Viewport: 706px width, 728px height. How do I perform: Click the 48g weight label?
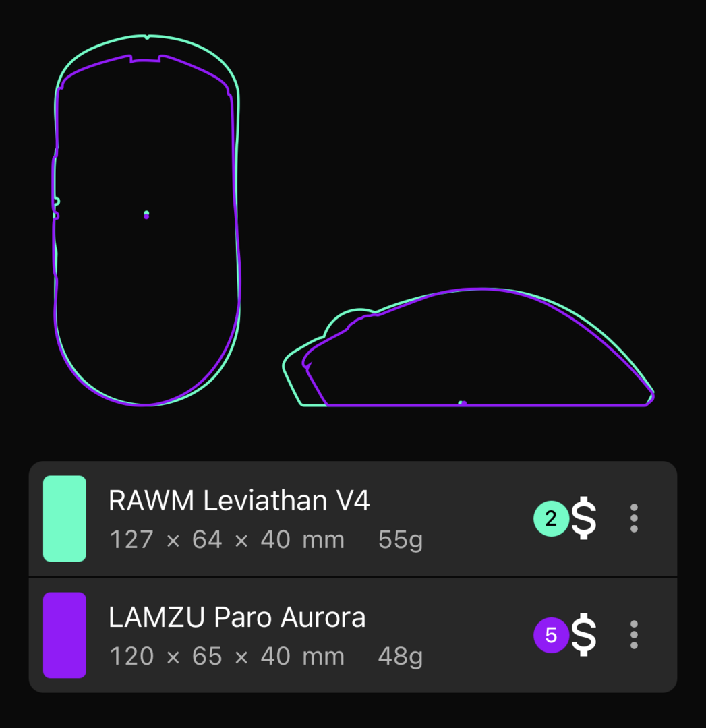401,657
